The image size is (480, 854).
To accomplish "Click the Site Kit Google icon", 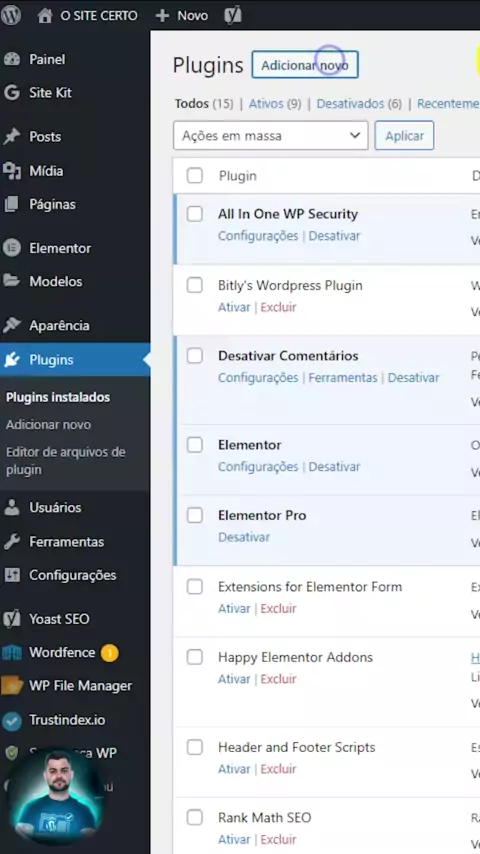I will [x=11, y=93].
